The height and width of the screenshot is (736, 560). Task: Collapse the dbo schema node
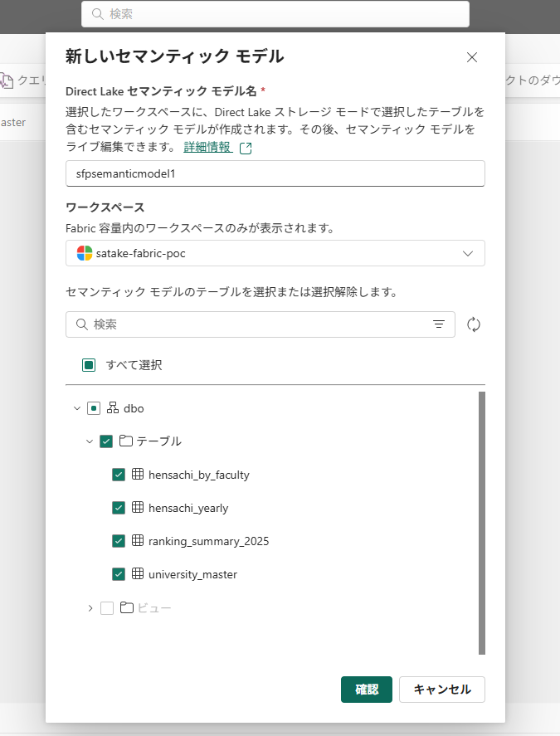(77, 408)
